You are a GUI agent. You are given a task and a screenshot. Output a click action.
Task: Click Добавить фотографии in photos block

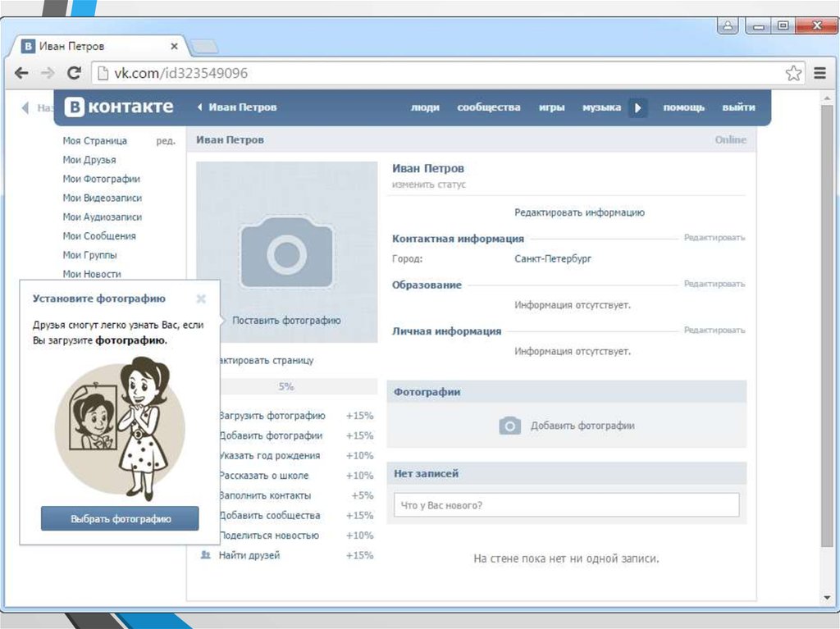(x=582, y=426)
